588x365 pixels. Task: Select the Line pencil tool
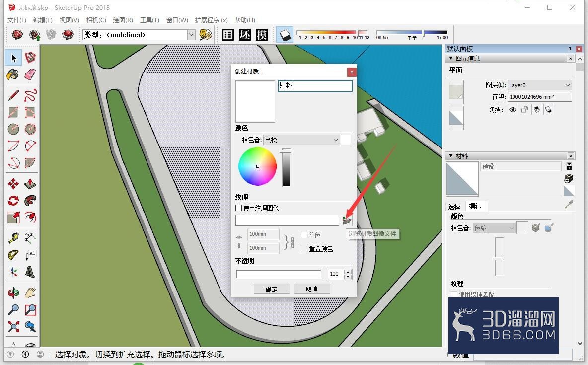[x=13, y=95]
